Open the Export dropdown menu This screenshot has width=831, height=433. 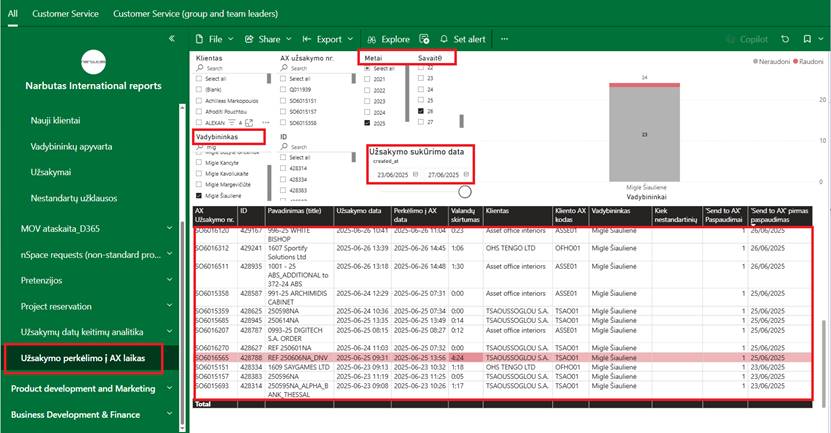point(328,39)
